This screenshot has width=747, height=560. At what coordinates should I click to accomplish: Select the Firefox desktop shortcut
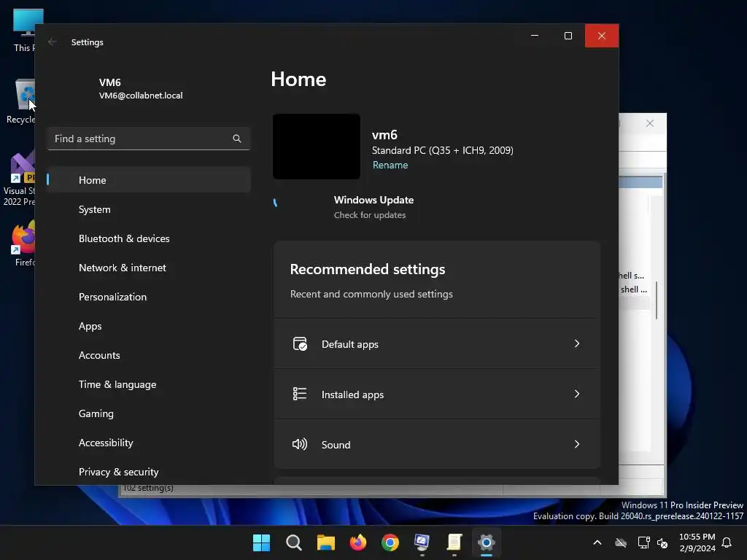click(x=23, y=244)
